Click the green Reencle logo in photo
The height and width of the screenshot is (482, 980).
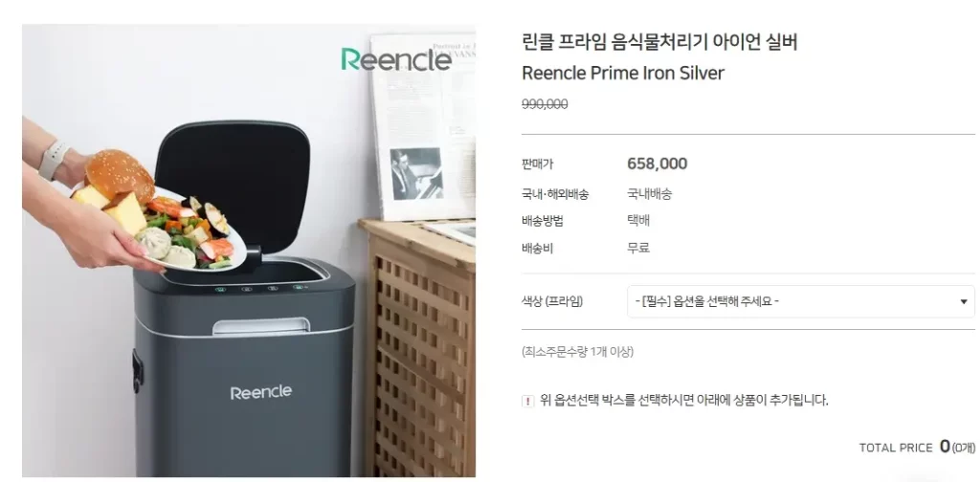click(x=396, y=59)
